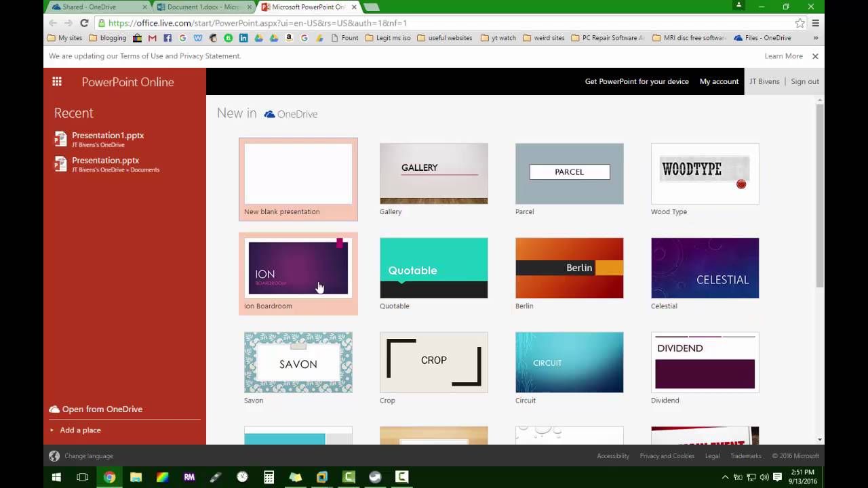868x488 pixels.
Task: Open the Privacy and Cookies footer link
Action: [667, 456]
